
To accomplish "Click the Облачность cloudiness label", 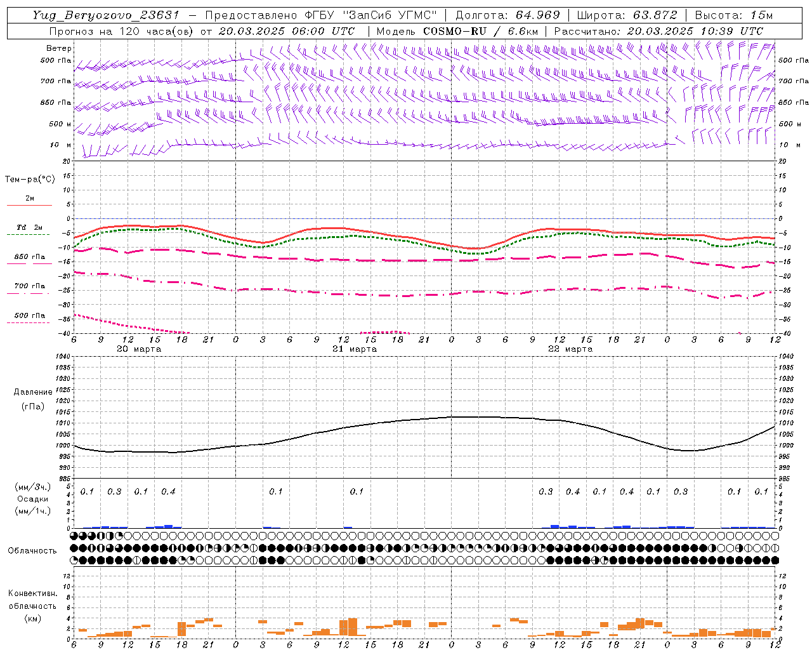I will [x=32, y=551].
